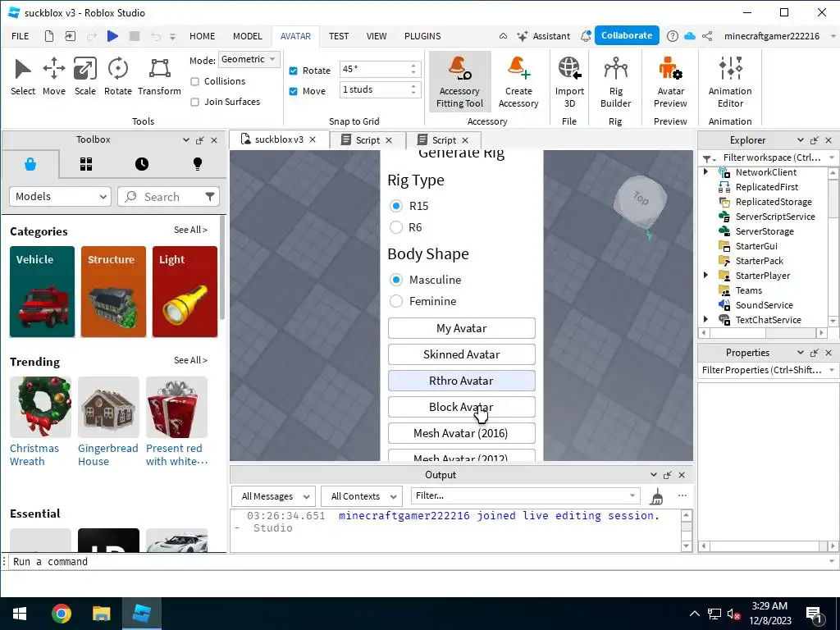Open Chrome from the Windows taskbar
The image size is (840, 630).
pos(61,614)
